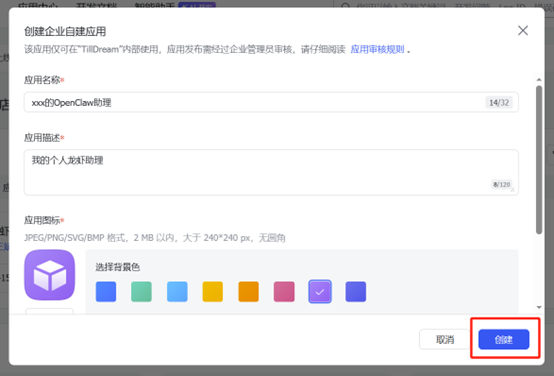554x376 pixels.
Task: Click the 创建企业自建应用 dialog title
Action: point(65,31)
